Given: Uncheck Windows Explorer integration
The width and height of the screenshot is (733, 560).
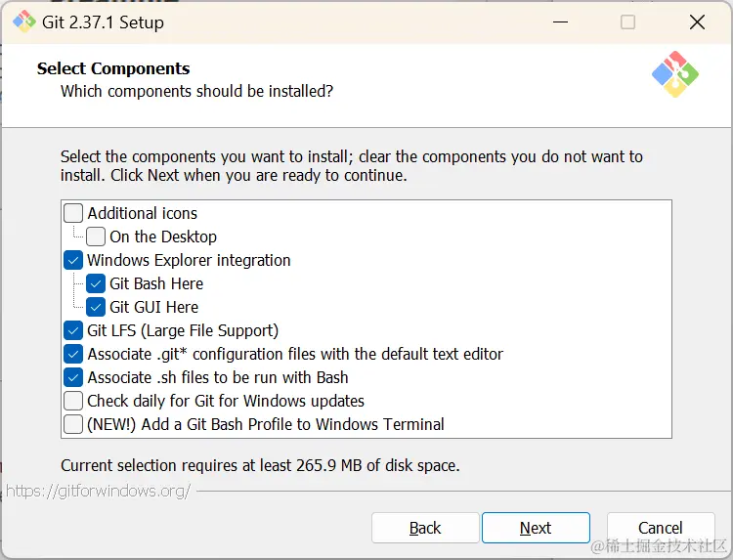Looking at the screenshot, I should point(73,260).
